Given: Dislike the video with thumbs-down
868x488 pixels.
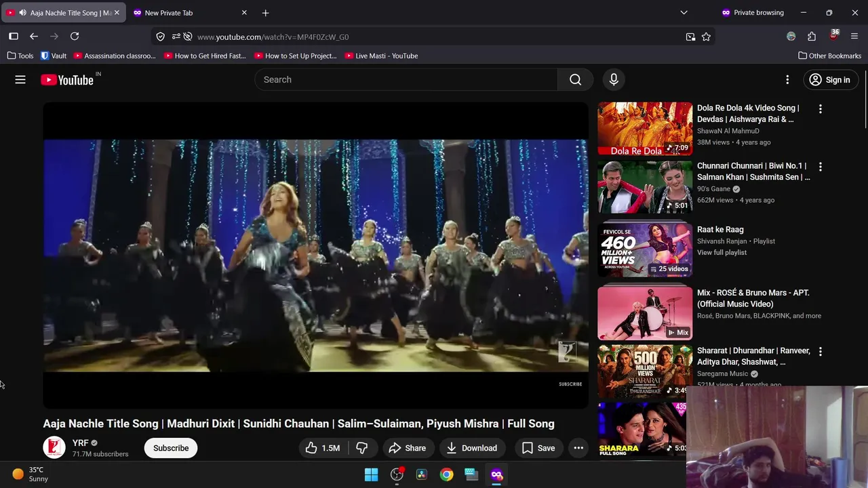Looking at the screenshot, I should click(362, 448).
